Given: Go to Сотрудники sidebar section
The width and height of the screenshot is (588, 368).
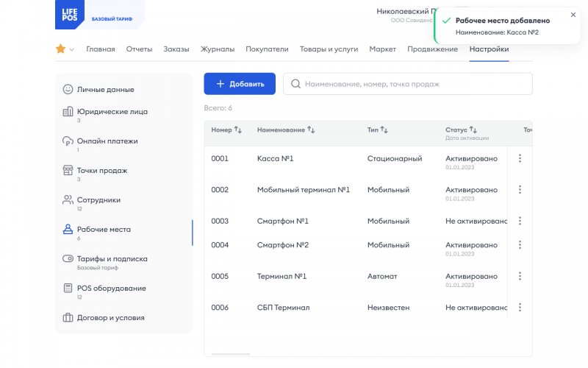Looking at the screenshot, I should tap(98, 199).
